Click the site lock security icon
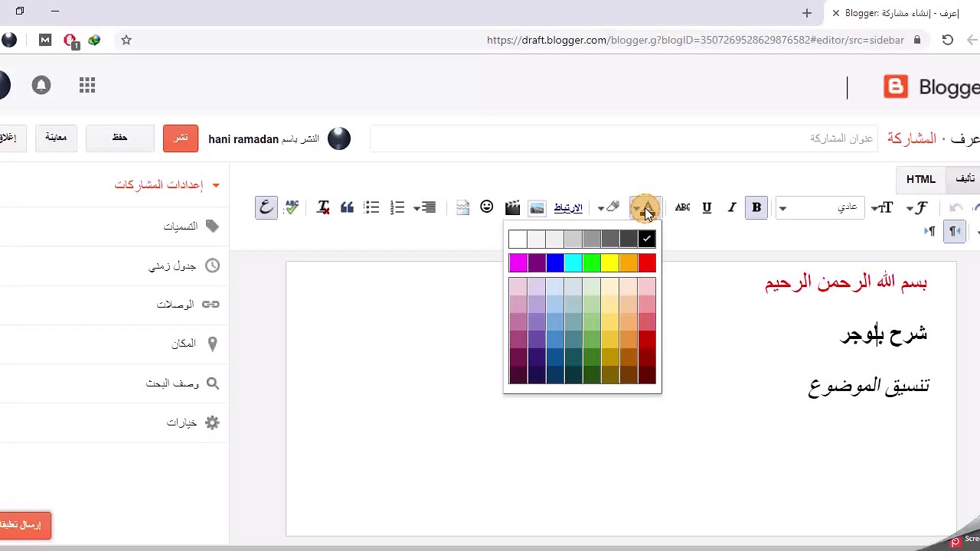Screen dimensions: 980x551 (917, 40)
